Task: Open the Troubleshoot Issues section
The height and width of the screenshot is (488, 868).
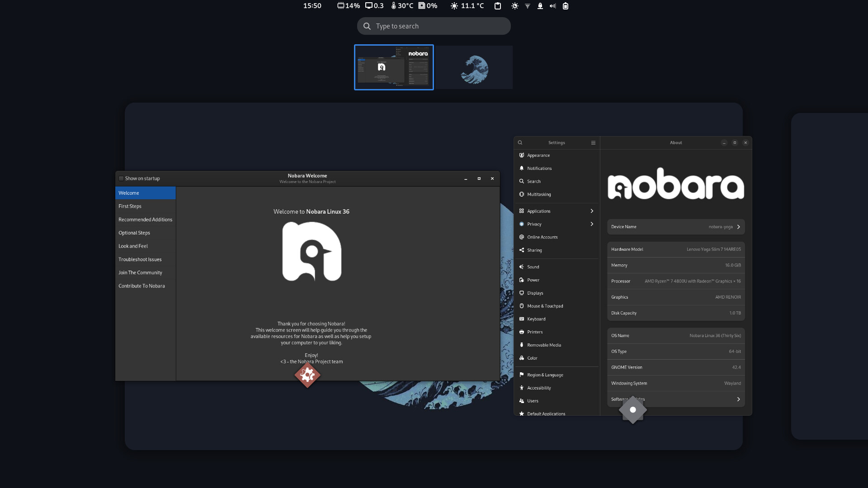Action: coord(146,259)
